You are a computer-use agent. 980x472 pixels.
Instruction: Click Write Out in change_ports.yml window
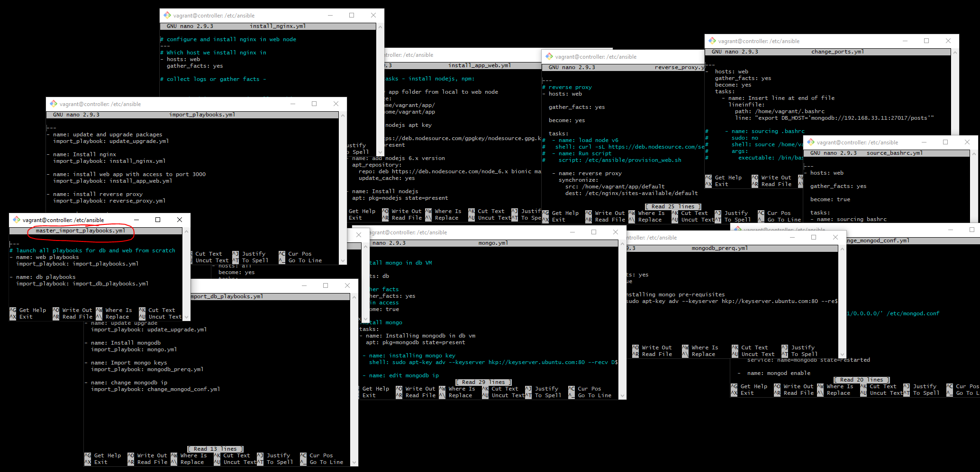(776, 177)
